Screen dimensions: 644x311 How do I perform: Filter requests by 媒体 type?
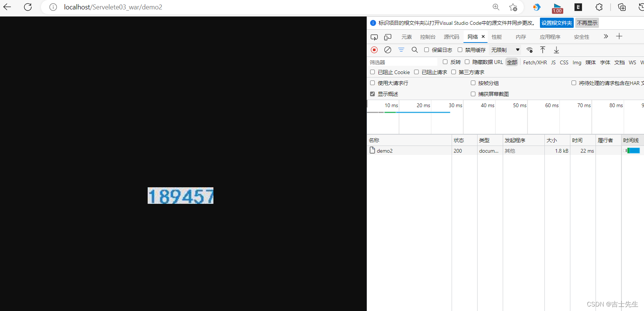591,62
